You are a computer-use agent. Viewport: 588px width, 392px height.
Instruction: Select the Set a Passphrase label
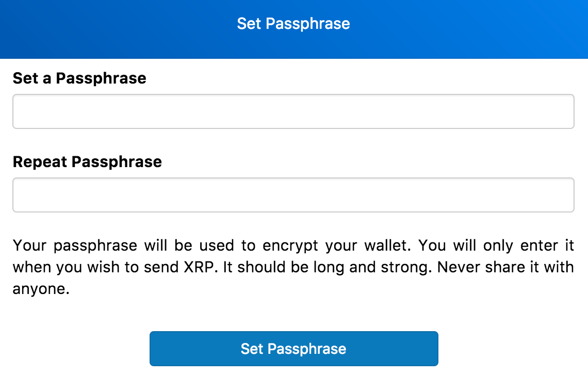(x=79, y=78)
